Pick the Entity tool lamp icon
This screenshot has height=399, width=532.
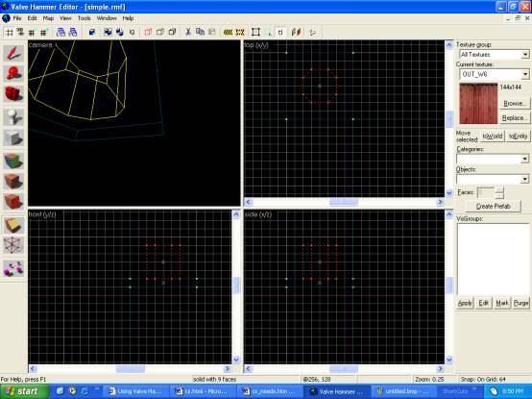tap(13, 117)
